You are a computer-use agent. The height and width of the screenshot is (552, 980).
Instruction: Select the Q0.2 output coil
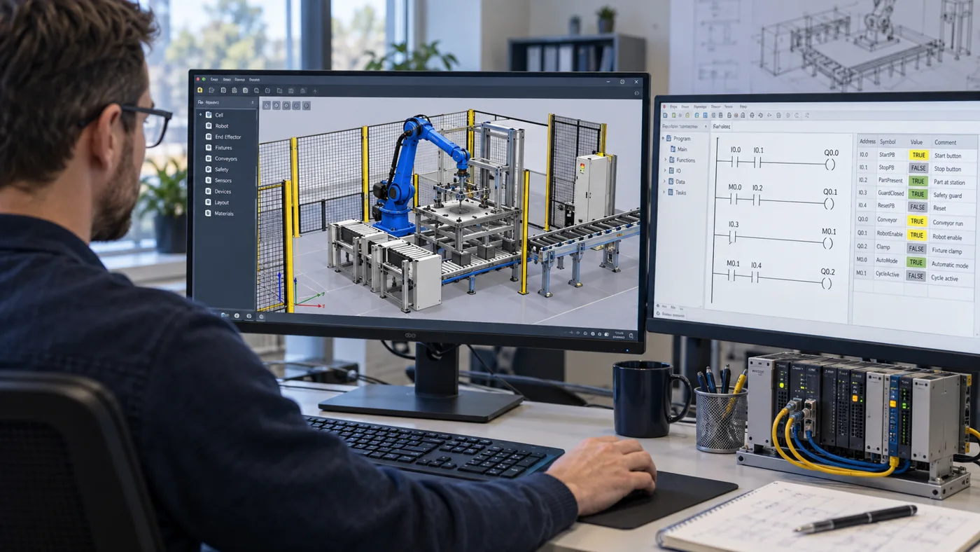pyautogui.click(x=827, y=284)
